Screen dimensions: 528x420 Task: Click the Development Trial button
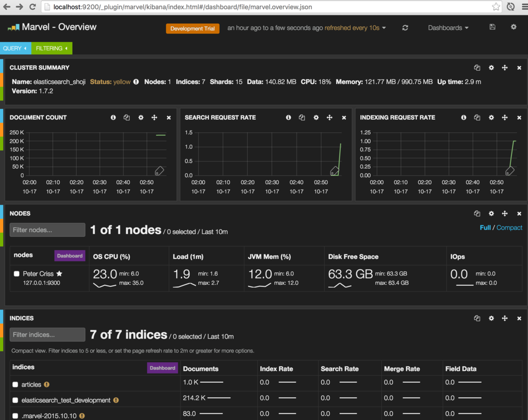(x=193, y=28)
